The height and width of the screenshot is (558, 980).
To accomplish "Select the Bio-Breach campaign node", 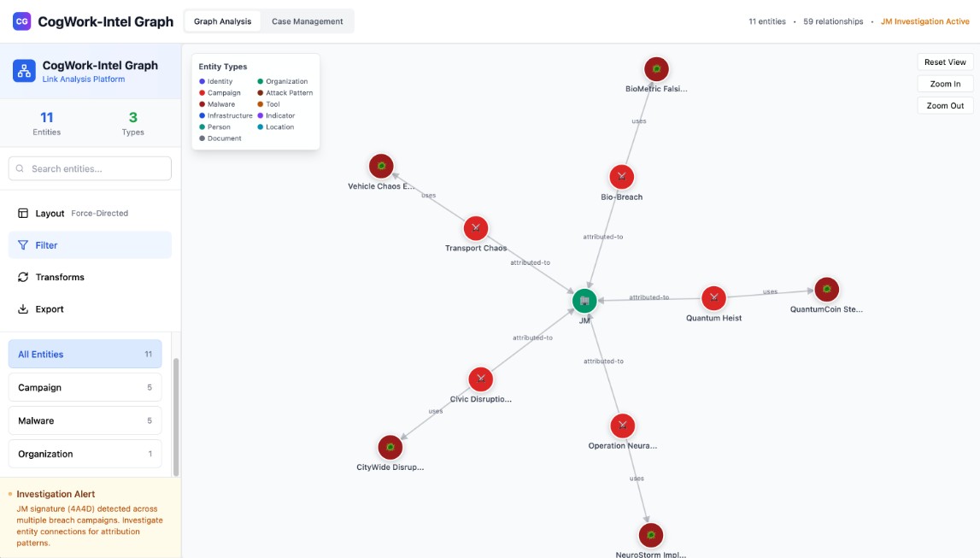I will point(621,177).
